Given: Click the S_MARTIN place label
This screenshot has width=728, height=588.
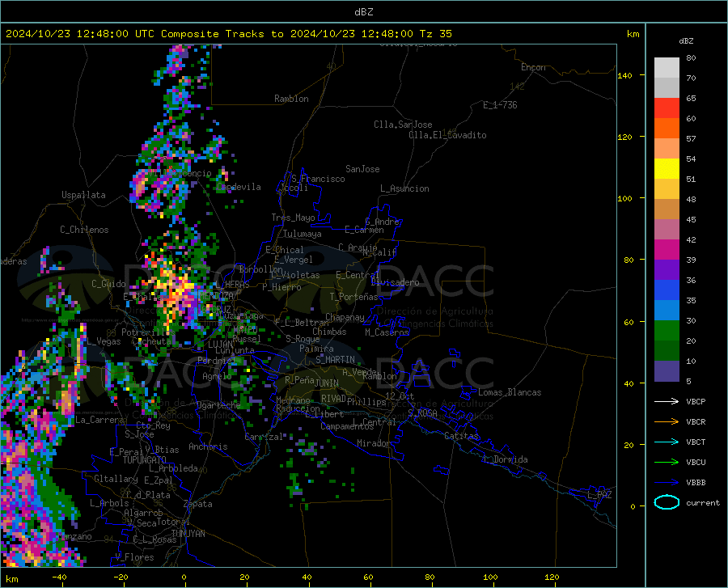Looking at the screenshot, I should point(335,360).
